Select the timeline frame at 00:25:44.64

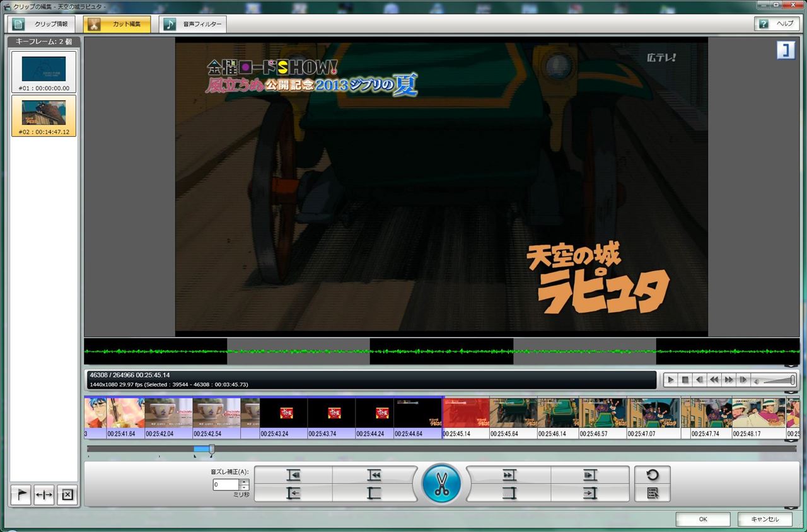[417, 418]
